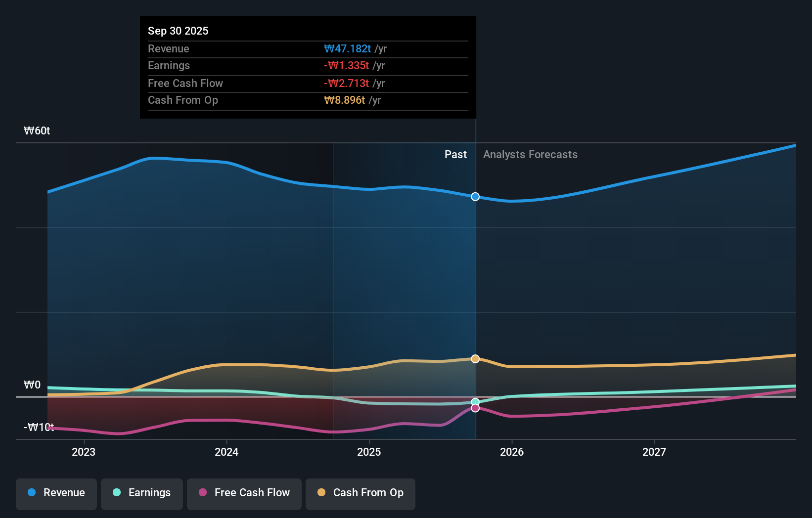
Task: Select the blue Revenue legend dot icon
Action: pos(31,493)
